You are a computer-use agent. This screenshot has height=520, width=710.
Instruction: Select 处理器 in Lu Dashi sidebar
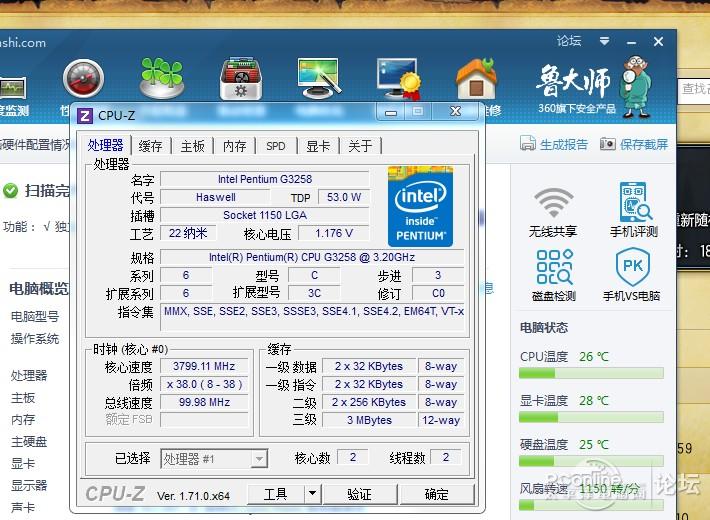pyautogui.click(x=29, y=375)
